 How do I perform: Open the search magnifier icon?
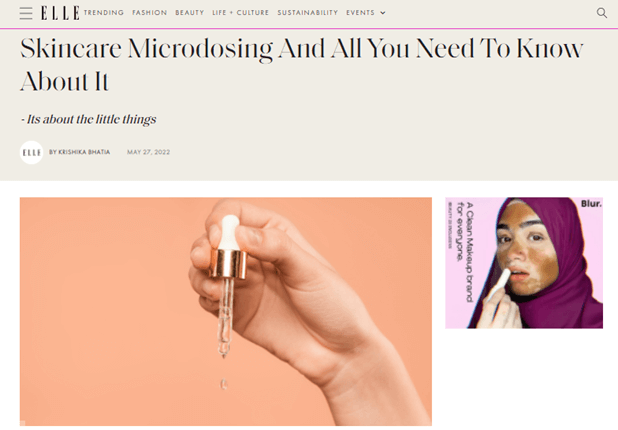pos(601,13)
